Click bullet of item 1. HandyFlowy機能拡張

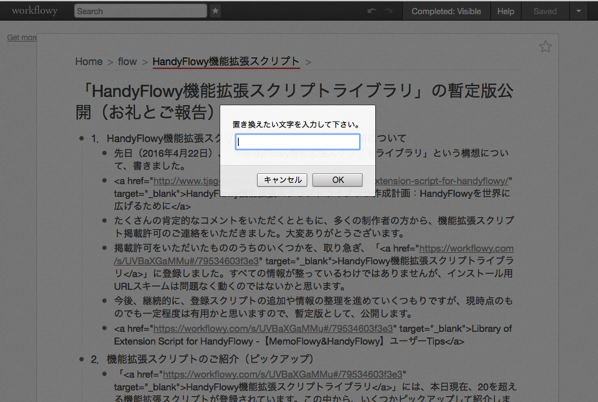pyautogui.click(x=81, y=138)
